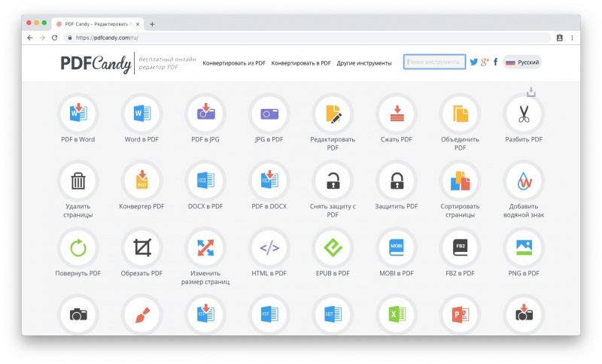The width and height of the screenshot is (602, 364).
Task: Click the Google Plus icon
Action: click(x=485, y=62)
